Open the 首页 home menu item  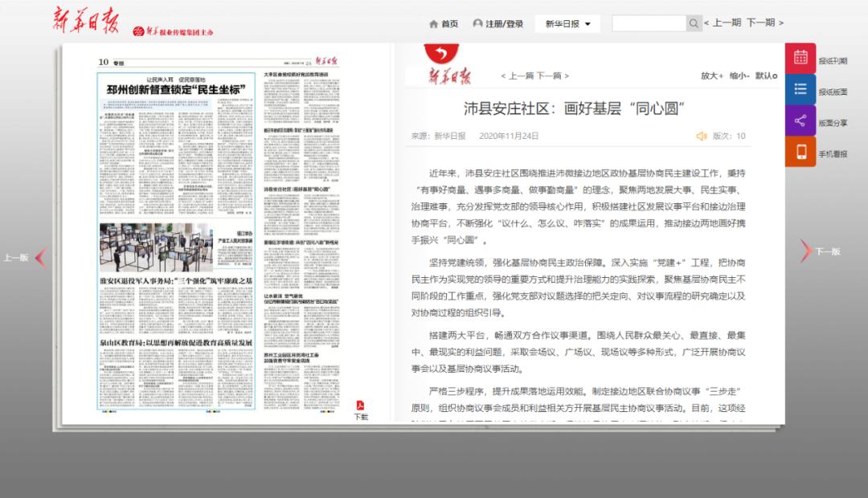[x=444, y=23]
